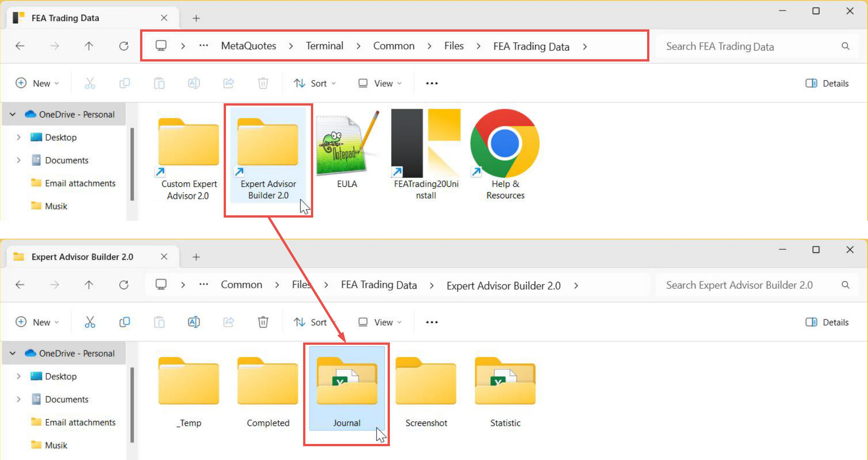Open View dropdown in FEA Trading Data window
The height and width of the screenshot is (460, 868).
click(x=380, y=83)
